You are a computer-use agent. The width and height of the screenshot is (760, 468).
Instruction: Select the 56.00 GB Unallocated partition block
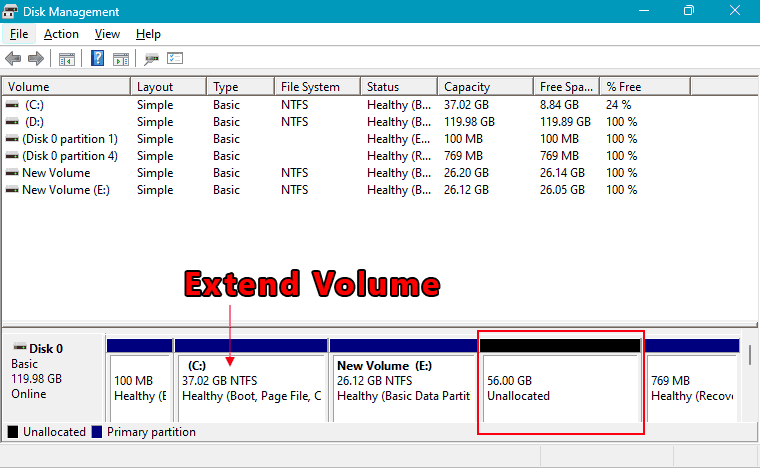(560, 387)
